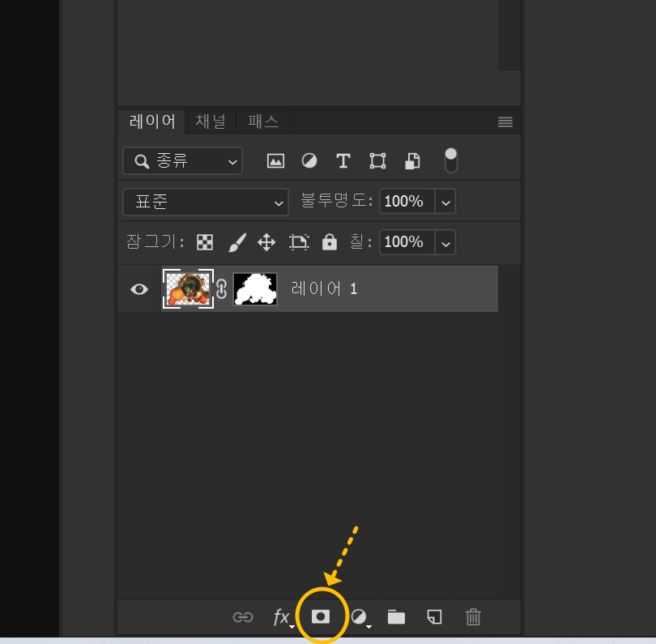This screenshot has height=644, width=656.
Task: Select the layer mask thumbnail
Action: click(x=255, y=288)
